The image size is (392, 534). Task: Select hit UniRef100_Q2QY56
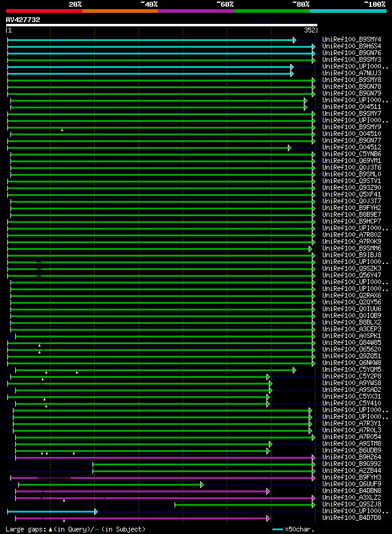(x=352, y=302)
